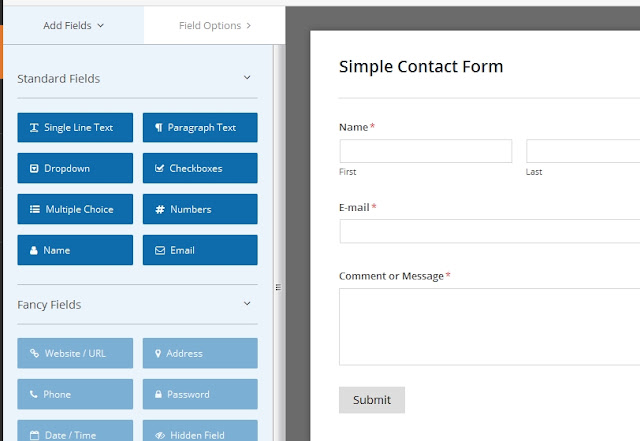Open the Add Fields tab
The image size is (640, 441).
73,25
